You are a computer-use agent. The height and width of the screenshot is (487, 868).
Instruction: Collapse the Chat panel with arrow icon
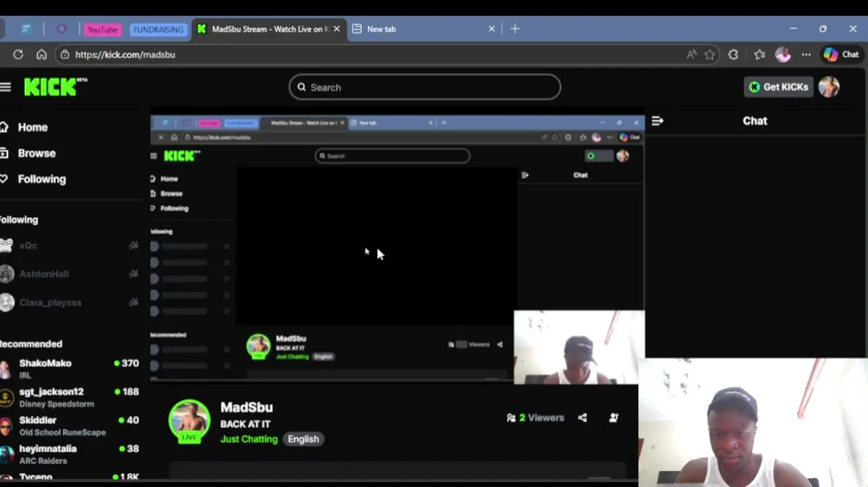pyautogui.click(x=657, y=120)
